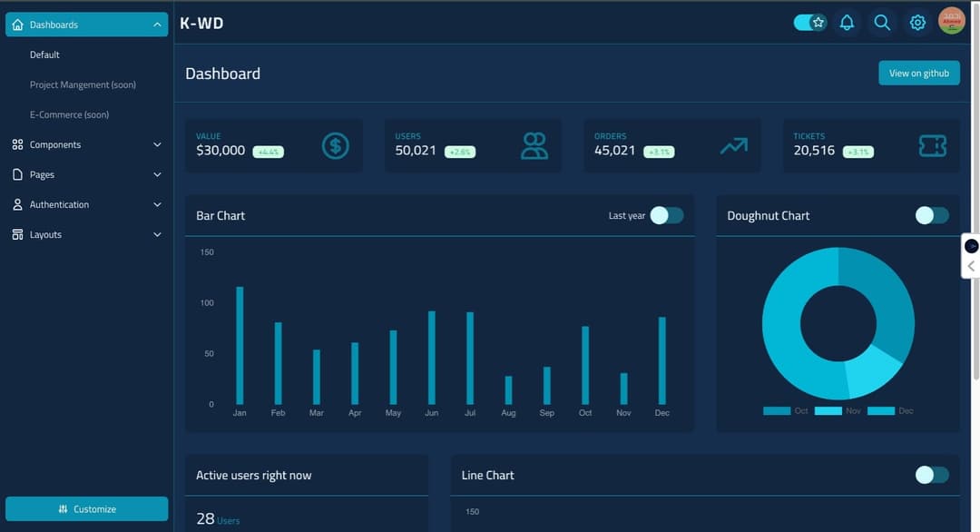Click the View on github button
The image size is (980, 532).
point(918,74)
